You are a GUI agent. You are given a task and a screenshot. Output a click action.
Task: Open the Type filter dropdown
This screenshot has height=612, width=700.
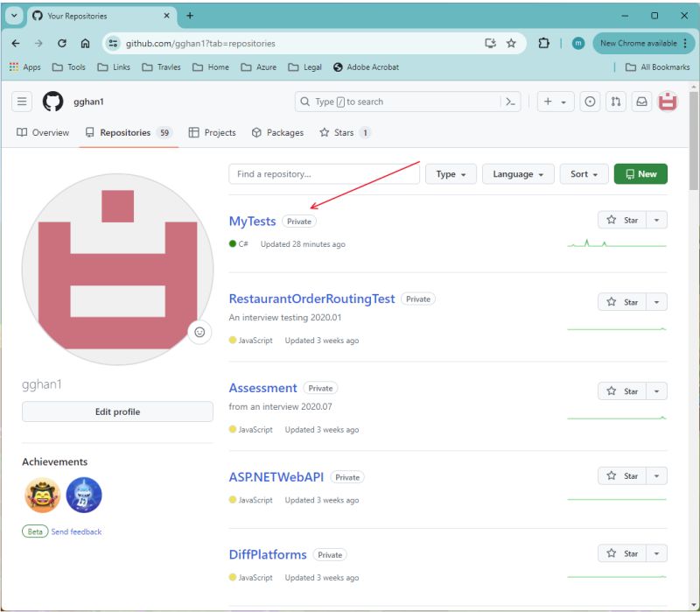tap(451, 174)
